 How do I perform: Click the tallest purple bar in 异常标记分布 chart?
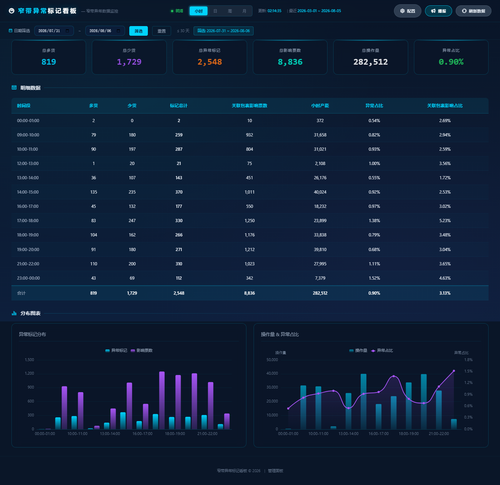click(x=162, y=400)
